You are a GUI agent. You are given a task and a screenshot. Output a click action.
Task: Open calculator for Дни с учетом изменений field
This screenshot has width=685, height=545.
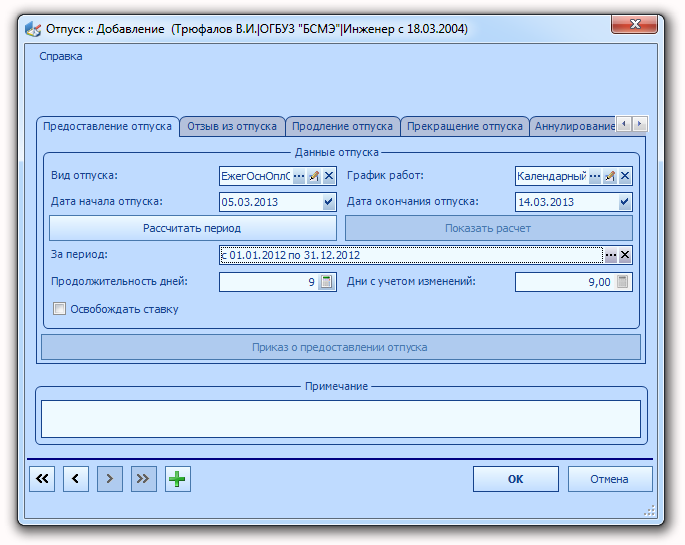[x=623, y=282]
